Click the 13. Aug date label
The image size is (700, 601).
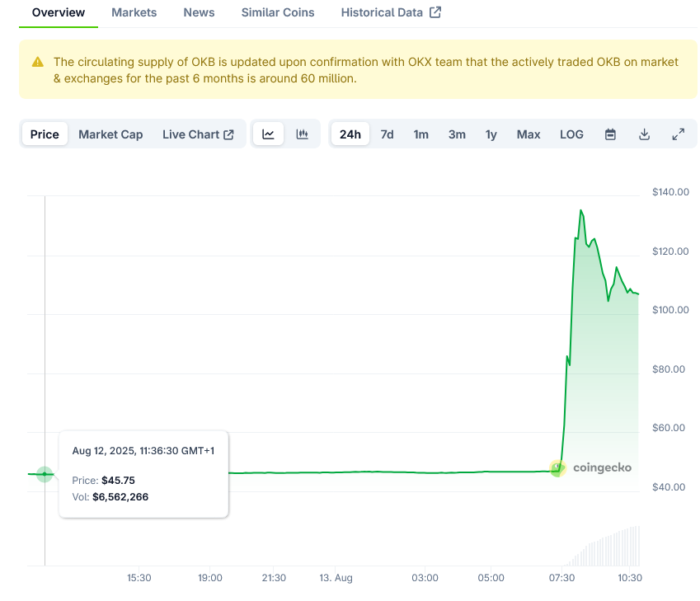pyautogui.click(x=336, y=578)
